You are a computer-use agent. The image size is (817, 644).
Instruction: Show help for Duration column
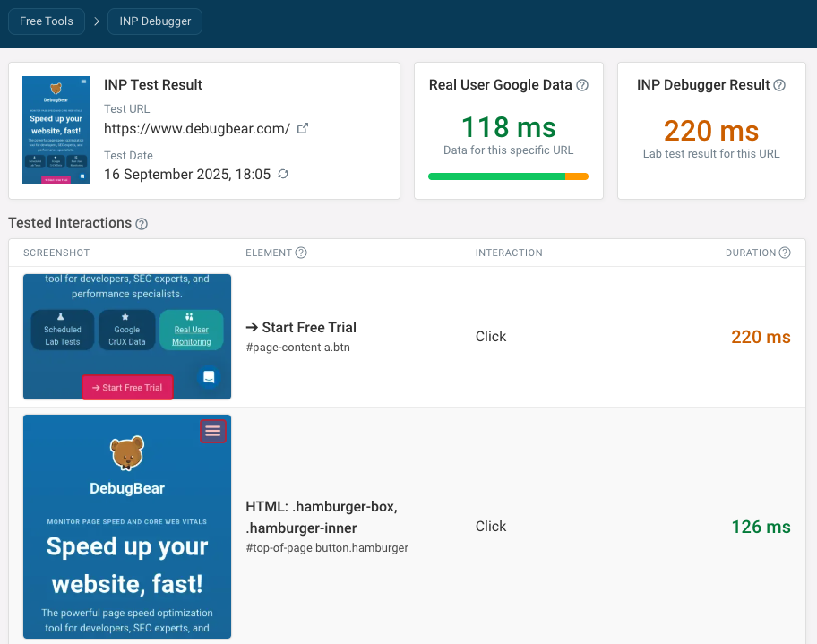click(785, 253)
